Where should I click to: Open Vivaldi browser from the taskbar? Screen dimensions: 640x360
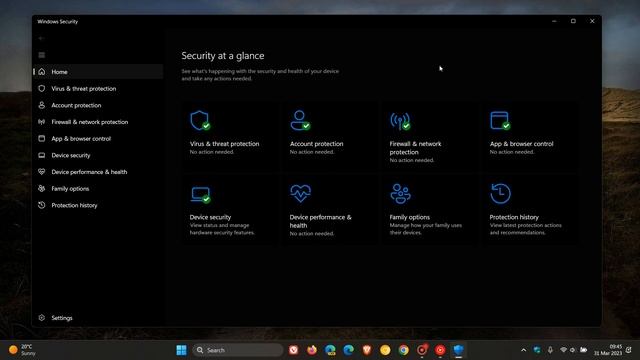point(293,350)
